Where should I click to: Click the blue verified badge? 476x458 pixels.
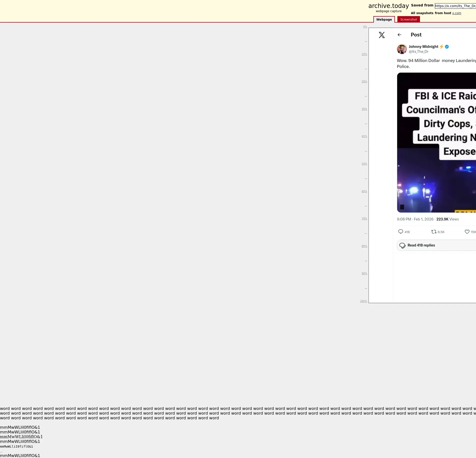pyautogui.click(x=447, y=47)
